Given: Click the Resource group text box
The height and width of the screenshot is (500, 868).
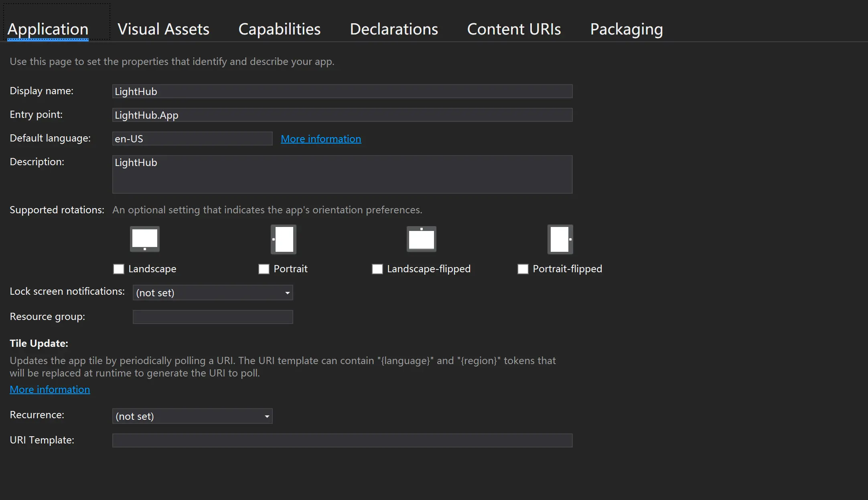Looking at the screenshot, I should [x=213, y=317].
